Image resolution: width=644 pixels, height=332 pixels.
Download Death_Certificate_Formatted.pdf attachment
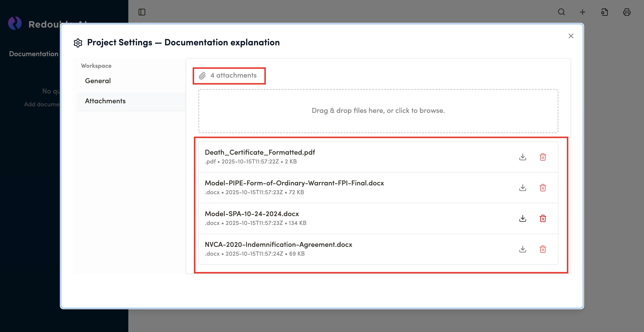(522, 157)
